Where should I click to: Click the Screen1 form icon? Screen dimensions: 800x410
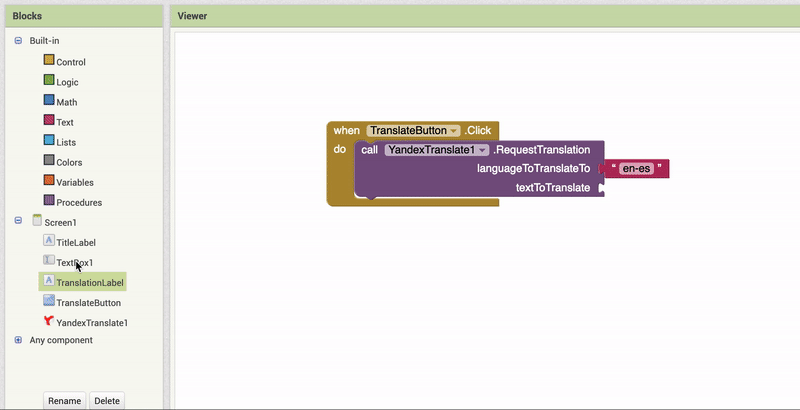click(x=37, y=220)
